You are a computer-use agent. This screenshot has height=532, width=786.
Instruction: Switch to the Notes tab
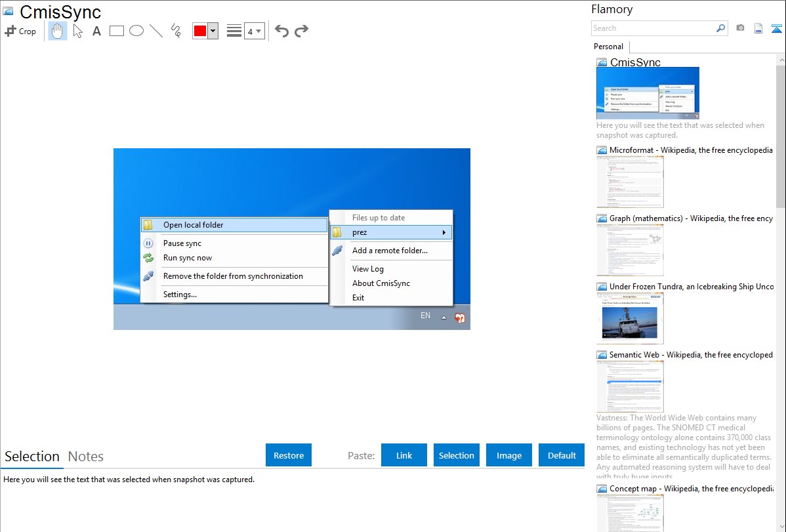[86, 457]
